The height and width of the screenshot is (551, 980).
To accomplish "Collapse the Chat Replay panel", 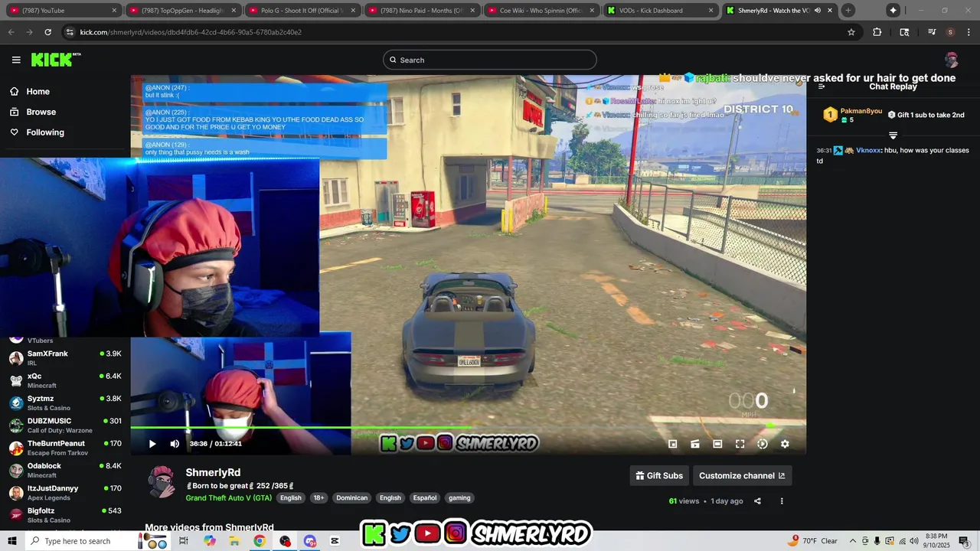I will tap(822, 86).
